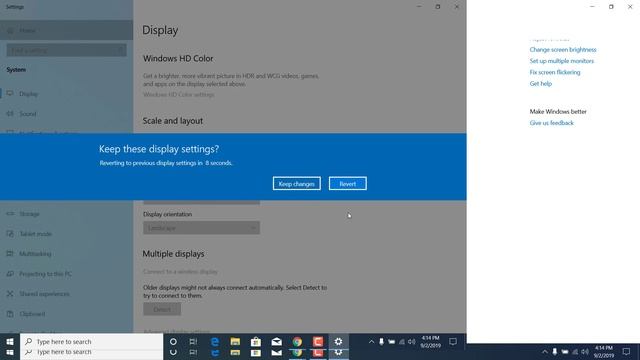The image size is (640, 360).
Task: Click the 'Older displays might not always connect' text
Action: 235,291
